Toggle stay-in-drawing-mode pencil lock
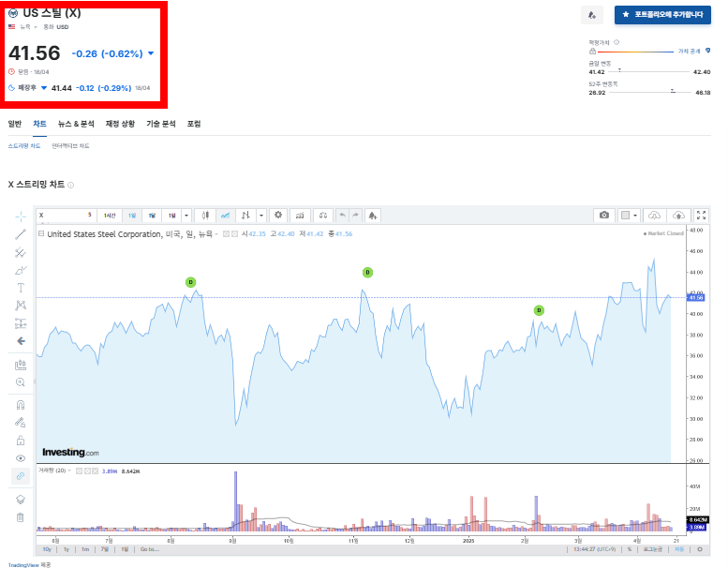This screenshot has height=568, width=728. point(21,422)
